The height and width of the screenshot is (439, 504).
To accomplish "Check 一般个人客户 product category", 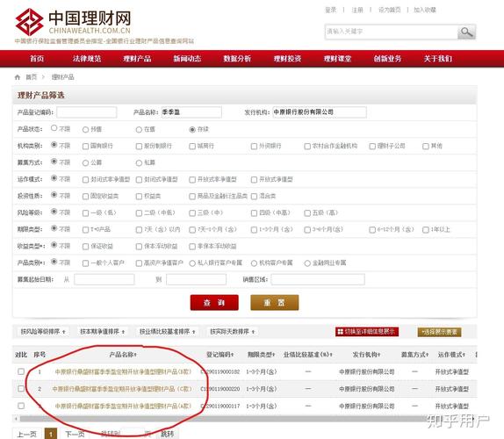I will point(85,263).
